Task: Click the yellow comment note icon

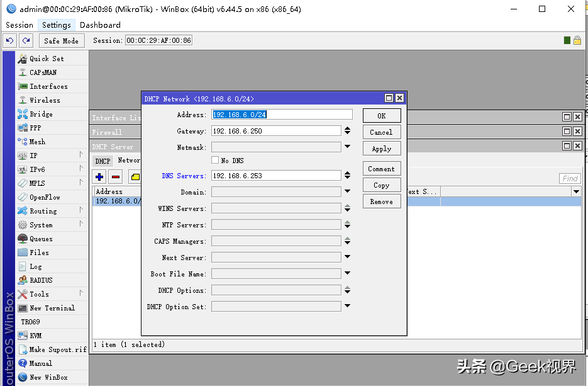Action: point(135,177)
